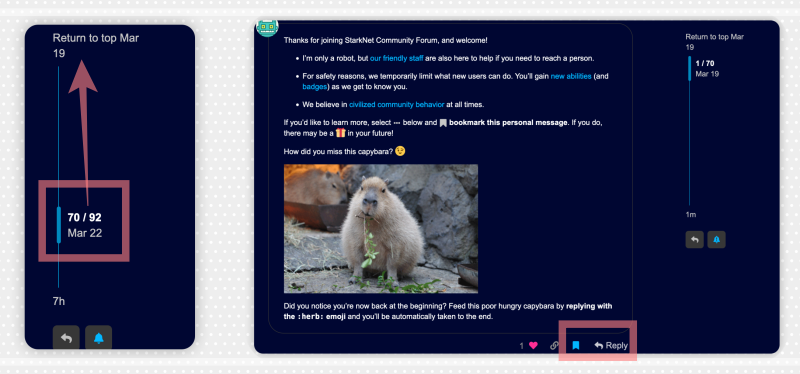
Task: Open the capybara photo
Action: click(x=381, y=229)
